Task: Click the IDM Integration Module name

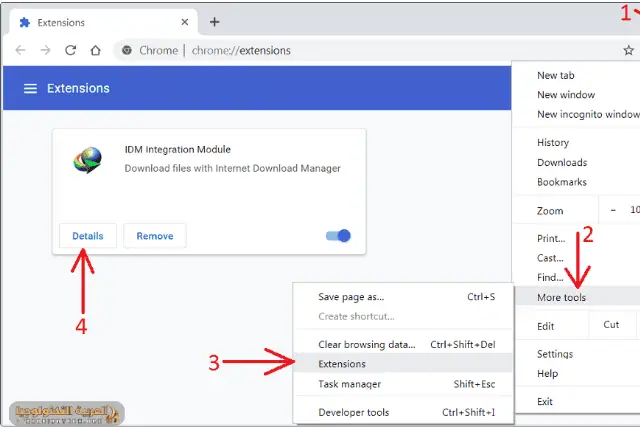Action: (178, 149)
